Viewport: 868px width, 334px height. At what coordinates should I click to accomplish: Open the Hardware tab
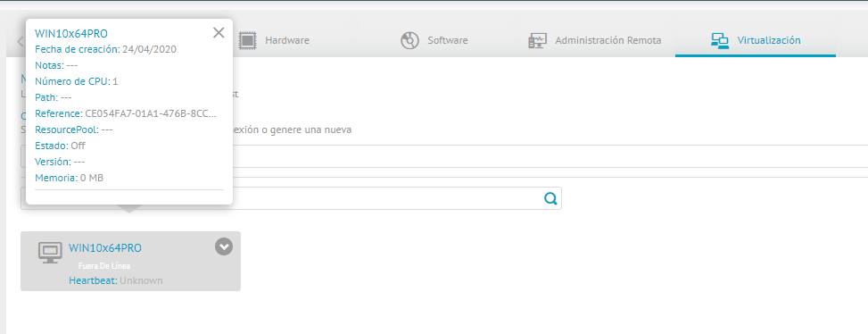pos(274,40)
